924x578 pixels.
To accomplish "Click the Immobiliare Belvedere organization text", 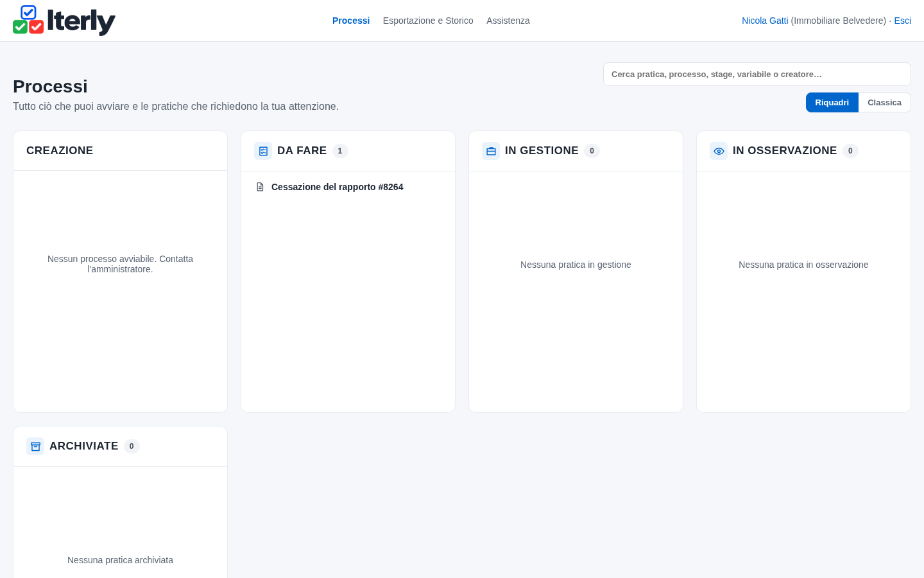I will coord(839,21).
